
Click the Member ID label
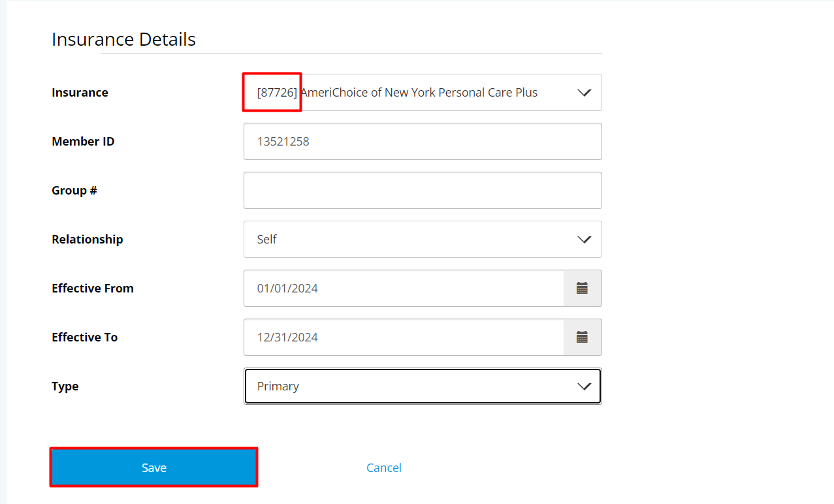[x=83, y=142]
